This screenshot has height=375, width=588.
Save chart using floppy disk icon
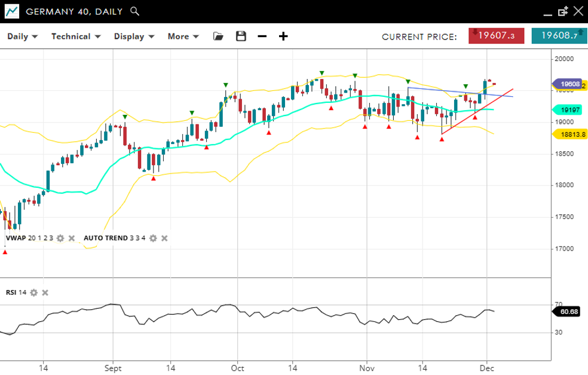[x=241, y=36]
